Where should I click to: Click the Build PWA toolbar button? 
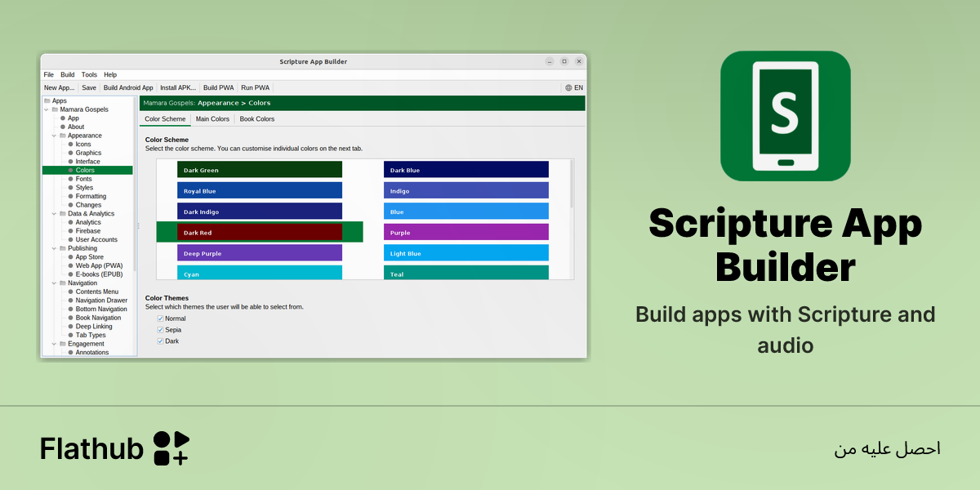tap(218, 87)
